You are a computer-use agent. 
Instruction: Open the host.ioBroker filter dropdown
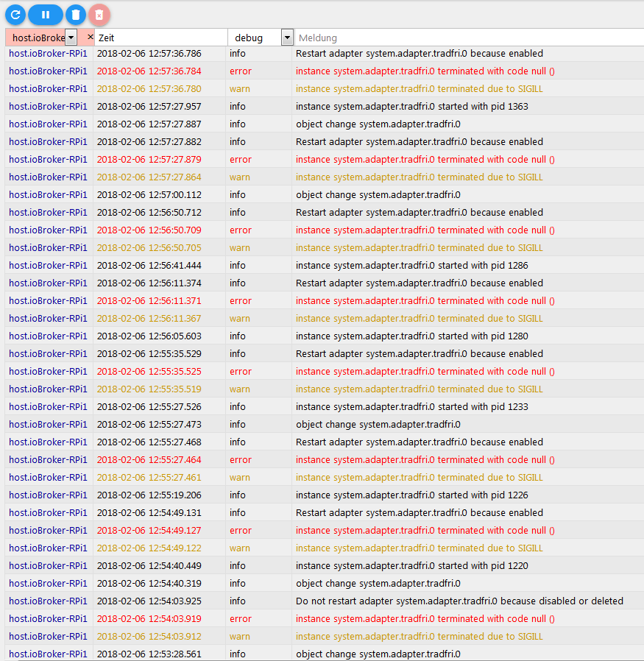point(71,38)
